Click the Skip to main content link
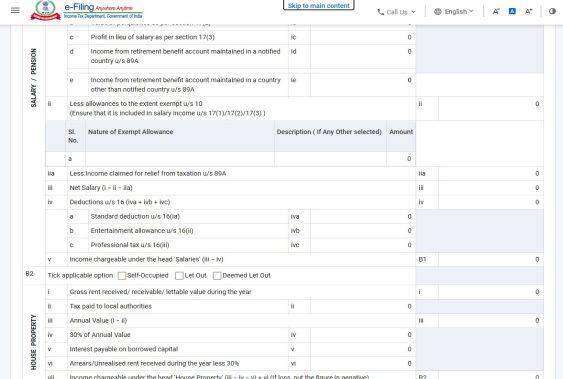The height and width of the screenshot is (379, 563). [318, 5]
